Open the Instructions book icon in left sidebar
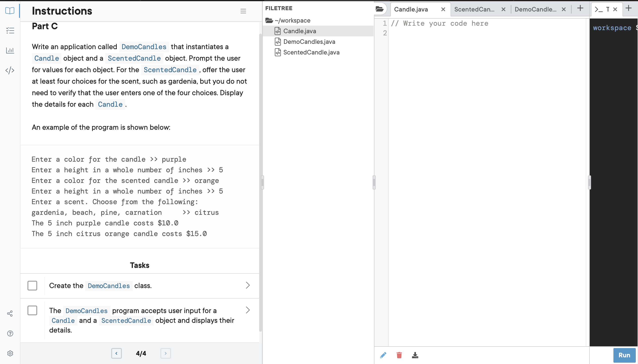638x364 pixels. click(x=10, y=11)
